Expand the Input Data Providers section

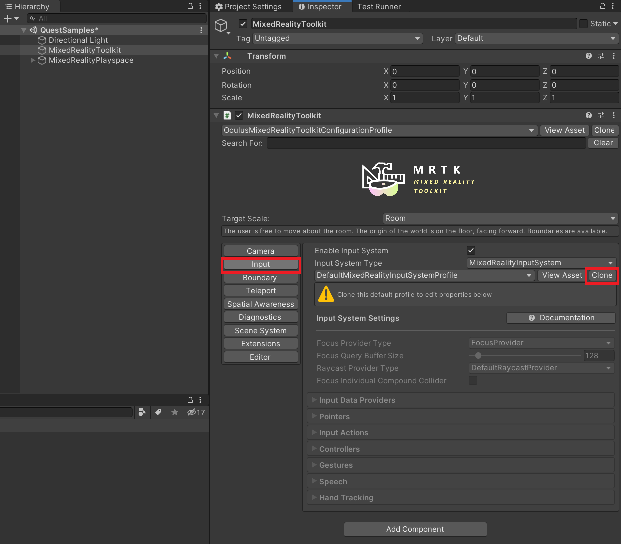tap(357, 400)
